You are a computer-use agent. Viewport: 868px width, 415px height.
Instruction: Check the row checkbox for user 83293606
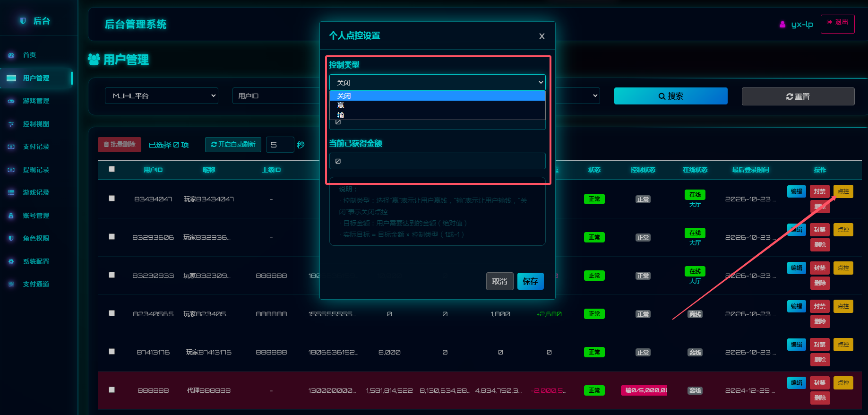(x=112, y=237)
